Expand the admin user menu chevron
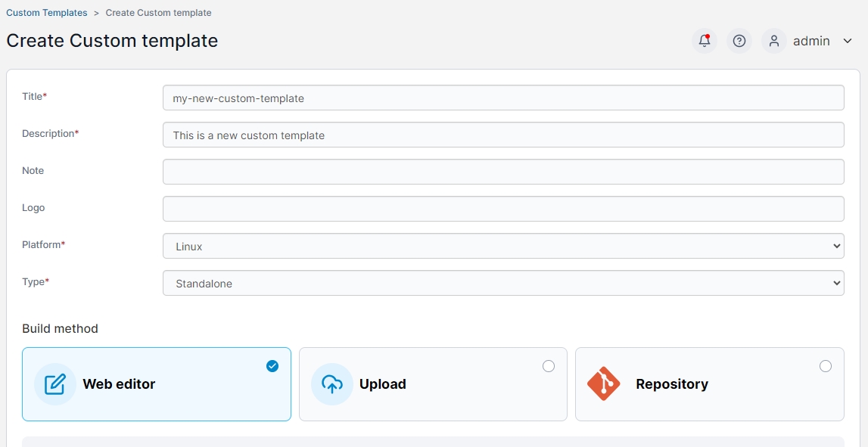This screenshot has height=447, width=868. coord(848,41)
